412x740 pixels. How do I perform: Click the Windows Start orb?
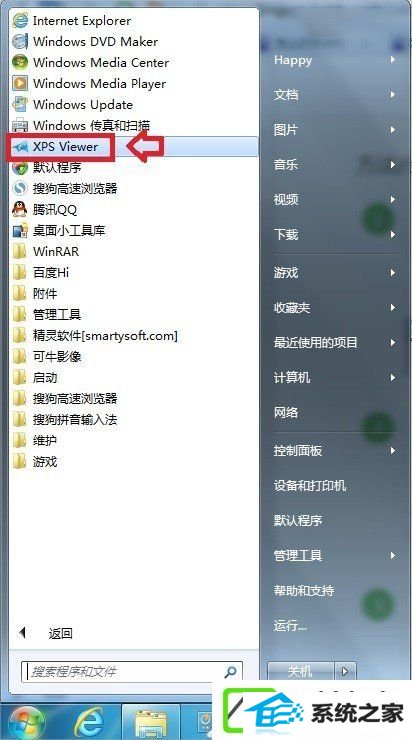click(25, 721)
